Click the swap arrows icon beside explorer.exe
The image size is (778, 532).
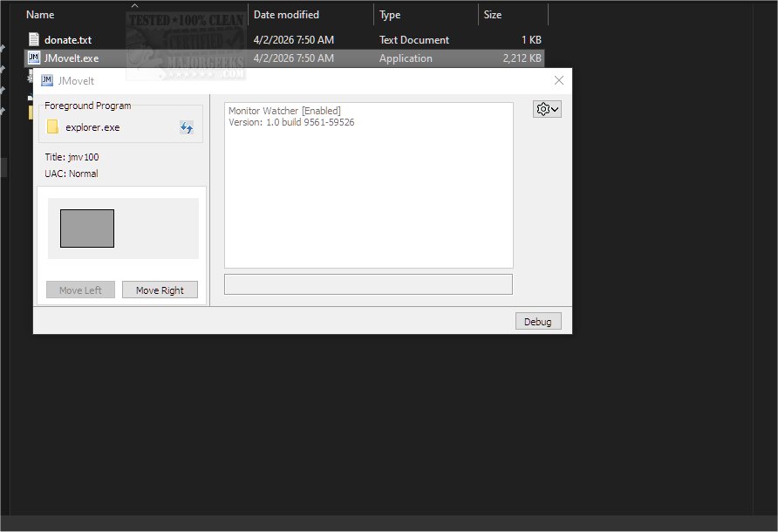click(x=187, y=127)
